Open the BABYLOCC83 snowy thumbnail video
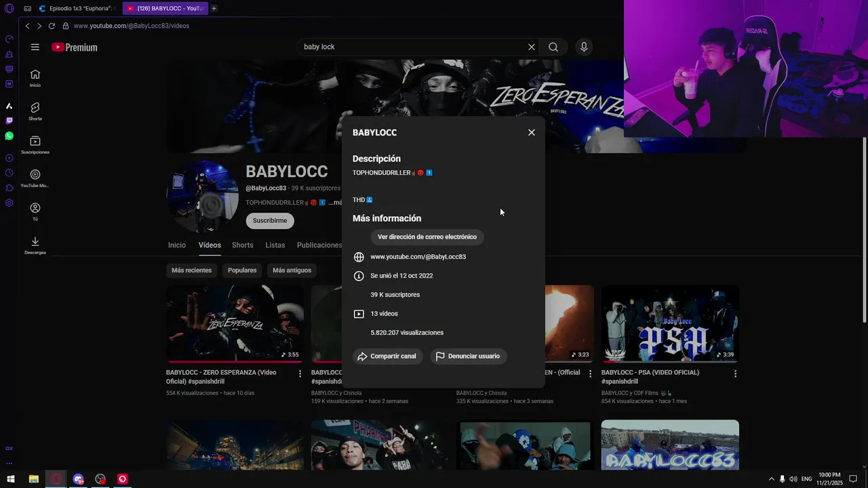 click(670, 445)
